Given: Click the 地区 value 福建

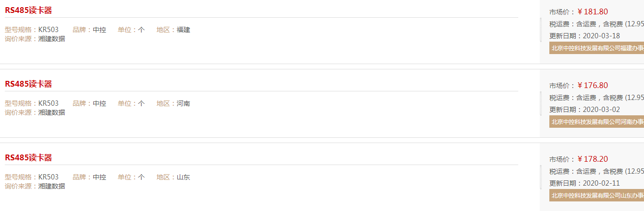Looking at the screenshot, I should [184, 30].
